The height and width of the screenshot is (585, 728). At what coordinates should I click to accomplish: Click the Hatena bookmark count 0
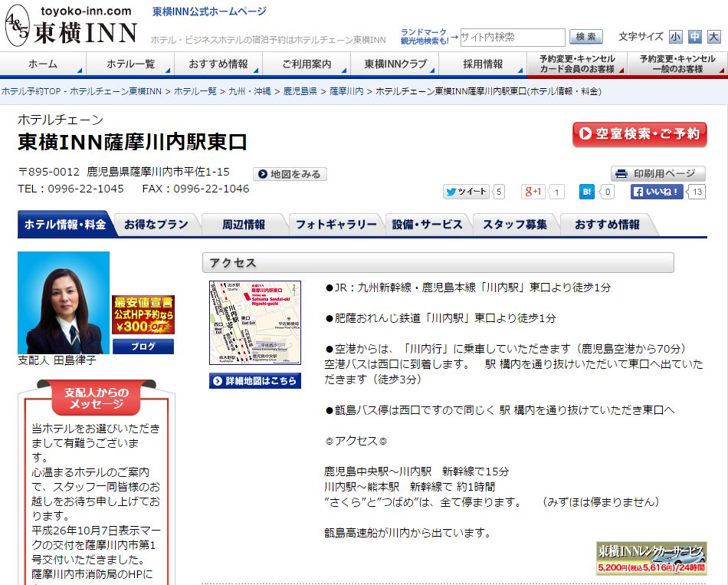coord(608,192)
